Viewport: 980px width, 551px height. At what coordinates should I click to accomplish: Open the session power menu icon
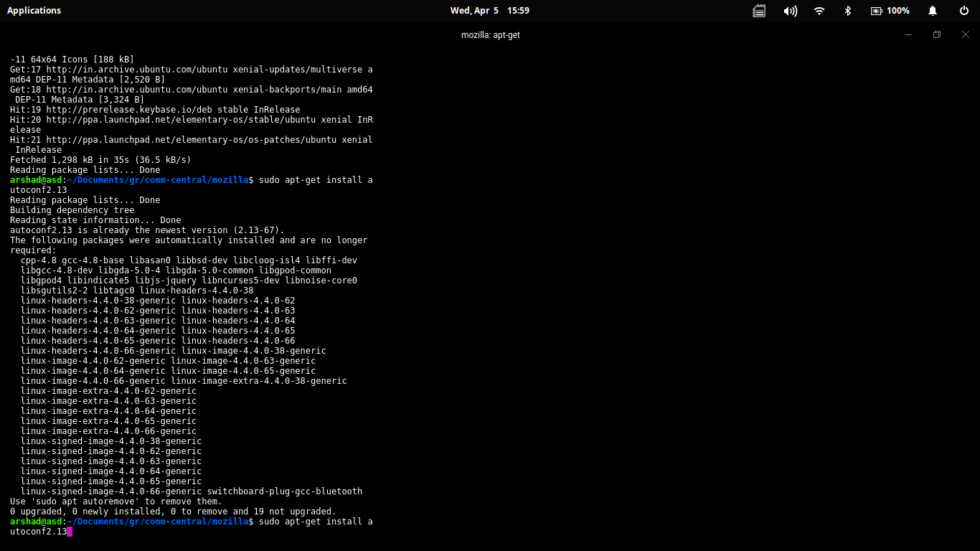point(963,11)
